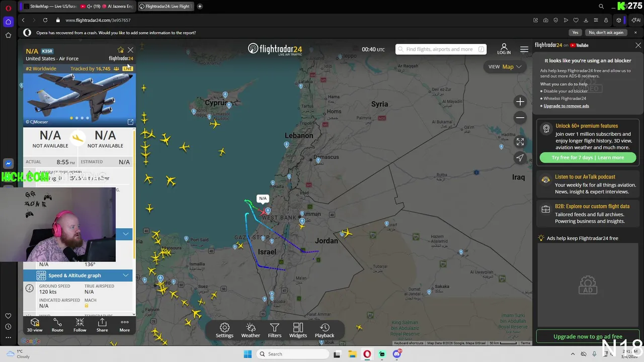This screenshot has width=644, height=362.
Task: Go back to the previous page
Action: pos(23,20)
